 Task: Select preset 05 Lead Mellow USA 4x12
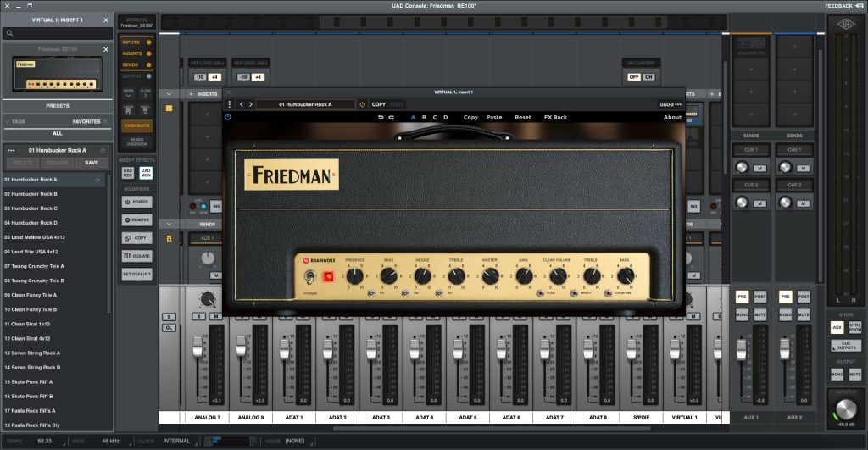pyautogui.click(x=55, y=237)
